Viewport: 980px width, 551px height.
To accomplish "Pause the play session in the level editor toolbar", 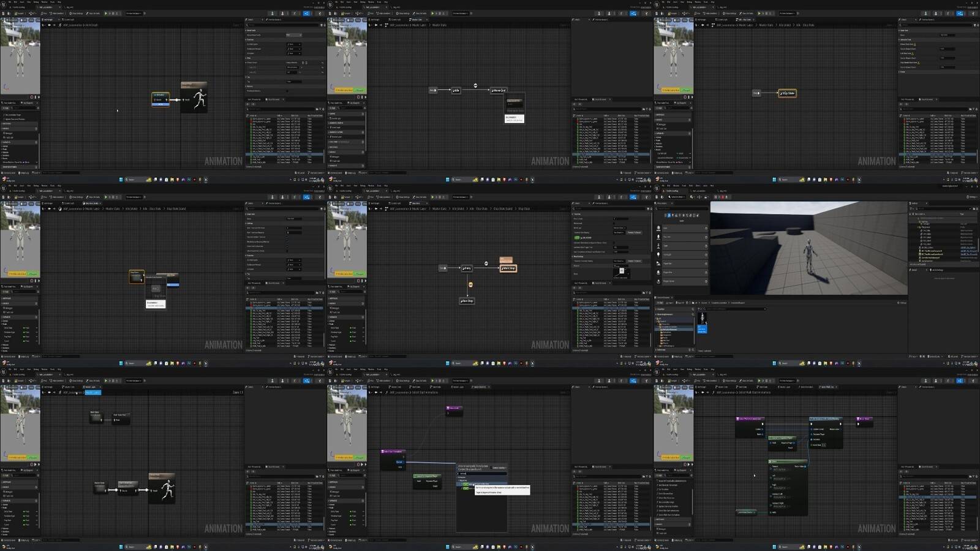I will point(716,197).
